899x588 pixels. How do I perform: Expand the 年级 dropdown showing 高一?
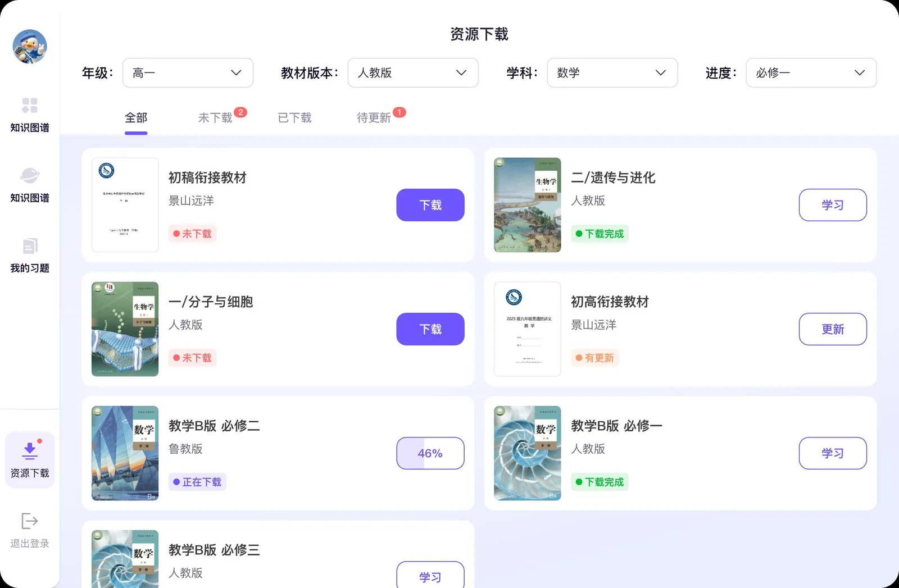click(x=188, y=73)
